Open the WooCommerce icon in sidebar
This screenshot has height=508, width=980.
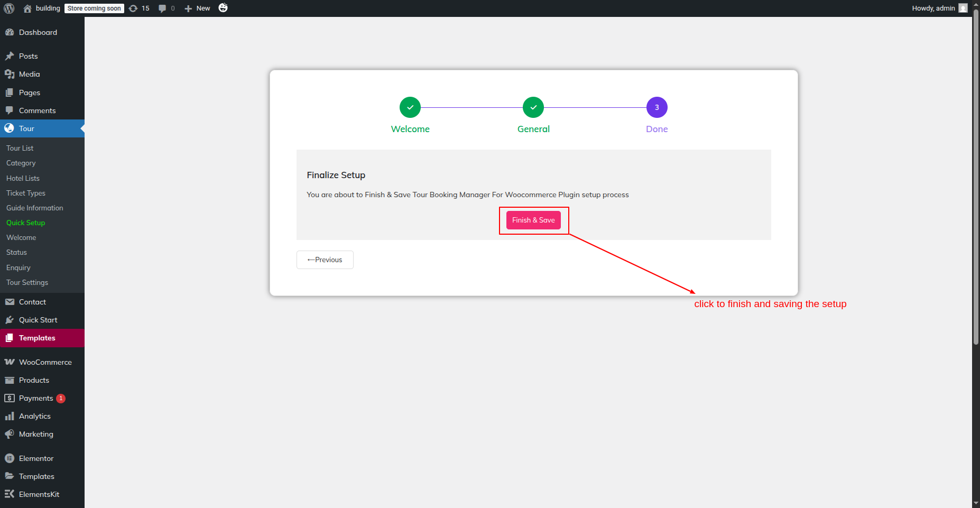tap(10, 362)
